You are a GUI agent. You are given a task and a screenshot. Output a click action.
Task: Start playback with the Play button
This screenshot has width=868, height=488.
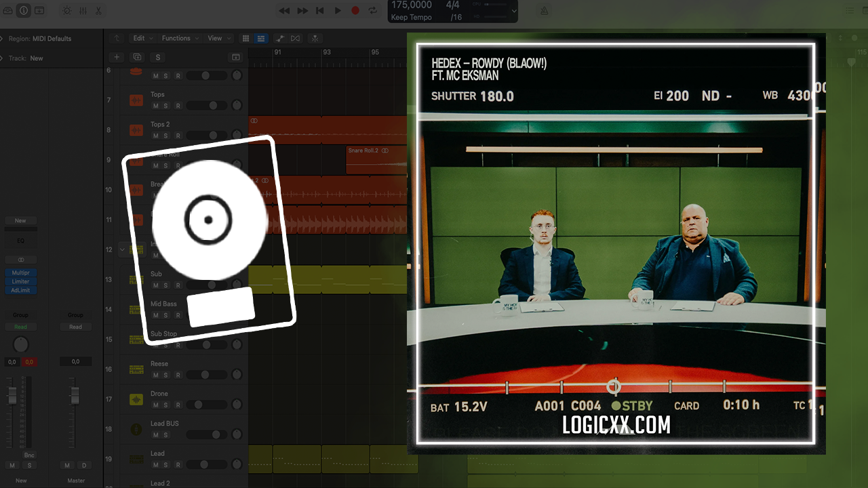[338, 10]
